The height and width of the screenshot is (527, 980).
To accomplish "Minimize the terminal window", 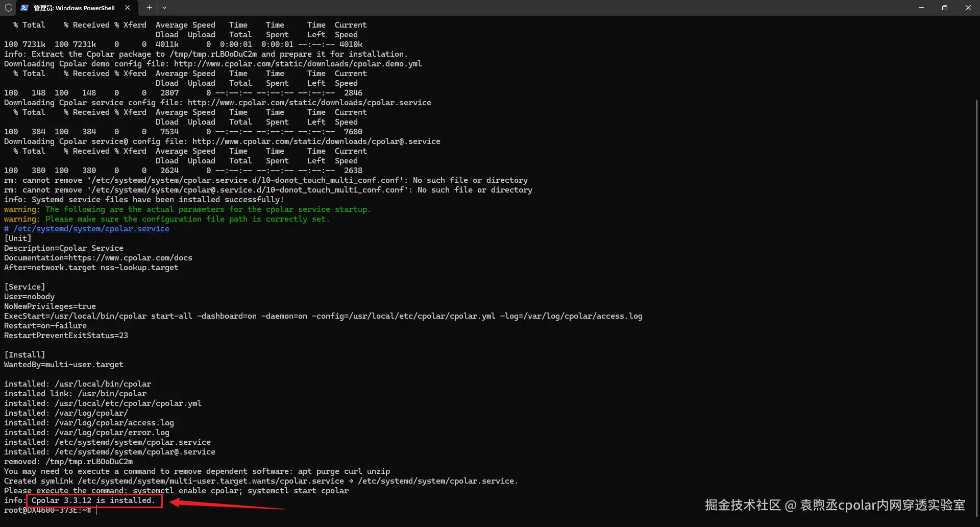I will click(921, 8).
